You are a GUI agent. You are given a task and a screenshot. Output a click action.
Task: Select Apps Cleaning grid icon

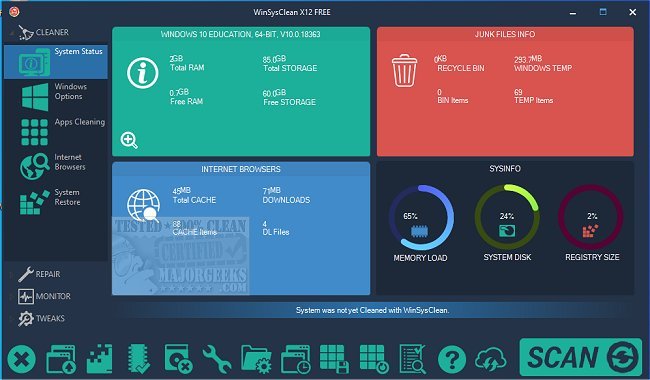[34, 132]
